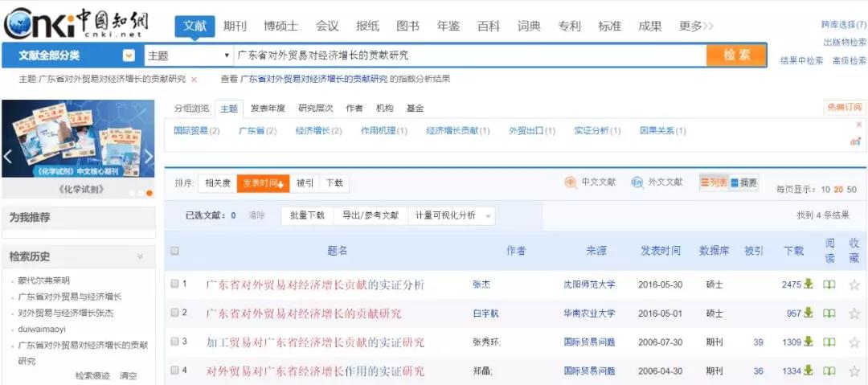Open online reading icon for result 2

coord(829,313)
